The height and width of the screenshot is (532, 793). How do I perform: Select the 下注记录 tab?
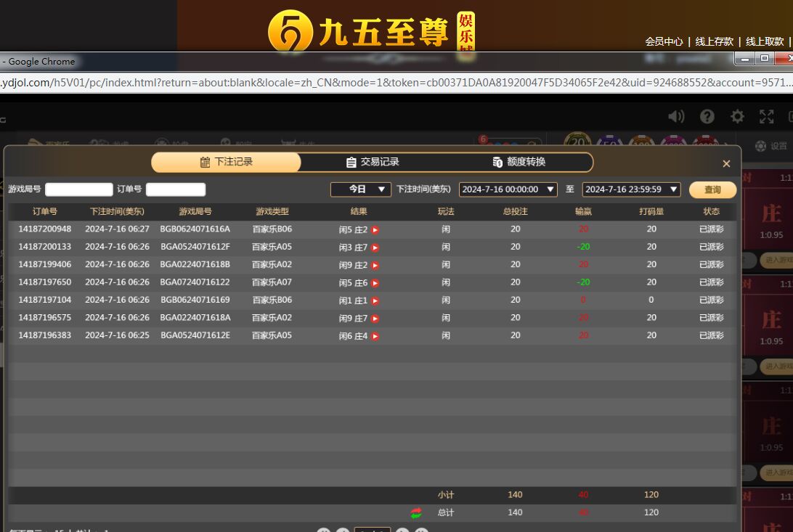226,162
